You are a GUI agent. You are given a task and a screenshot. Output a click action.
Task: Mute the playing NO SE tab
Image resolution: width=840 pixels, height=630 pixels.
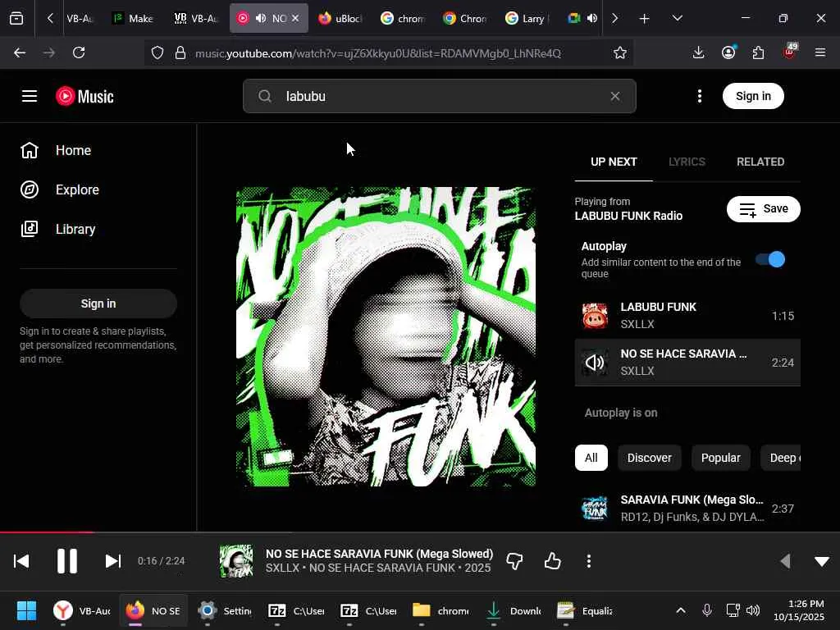(261, 18)
